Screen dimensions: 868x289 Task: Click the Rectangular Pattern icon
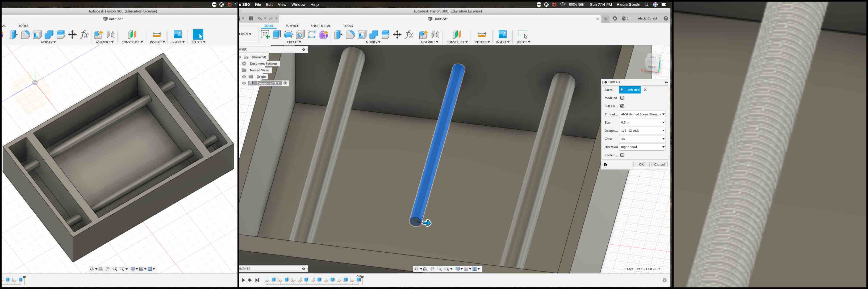312,34
